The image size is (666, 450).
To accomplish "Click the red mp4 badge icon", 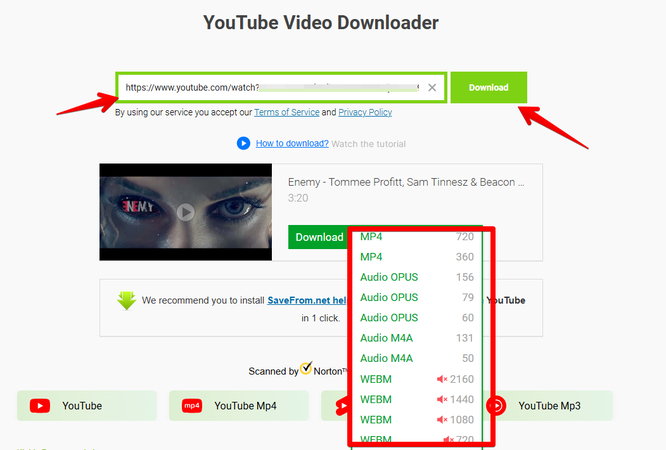I will click(x=192, y=406).
